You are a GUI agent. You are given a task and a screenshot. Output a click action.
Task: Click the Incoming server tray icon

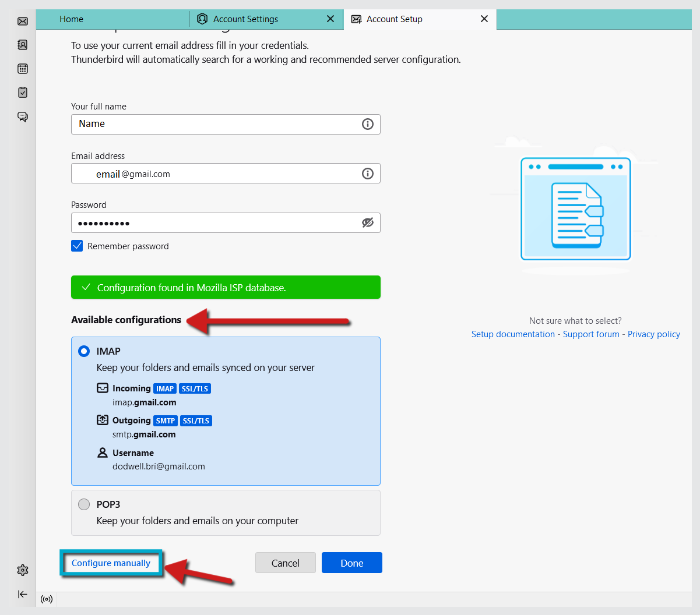(103, 388)
